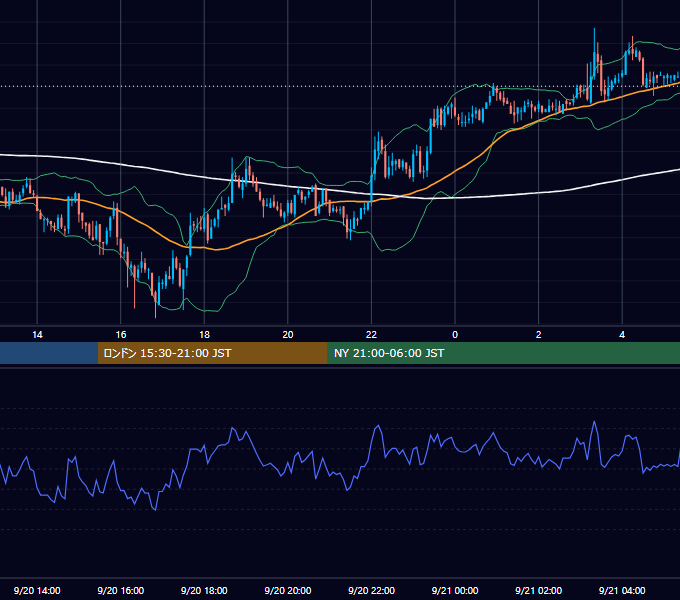Click the hour label 0 on the price chart axis
The width and height of the screenshot is (680, 600).
pyautogui.click(x=455, y=335)
